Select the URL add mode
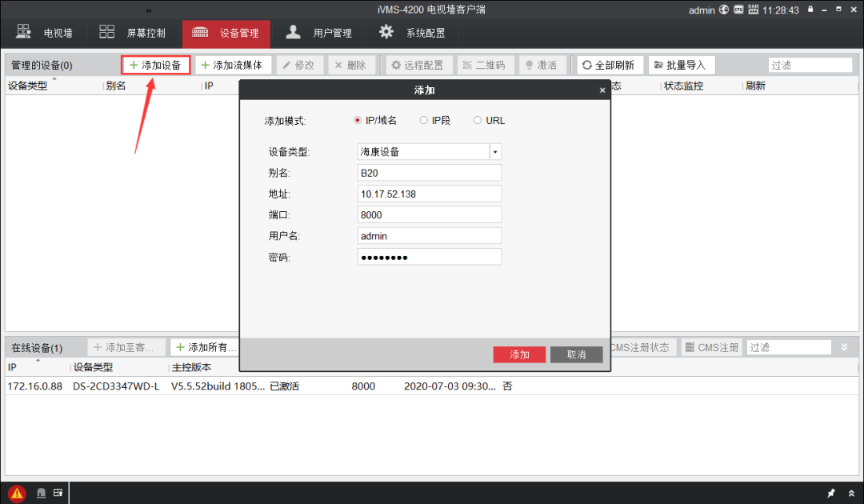This screenshot has width=864, height=504. click(477, 120)
